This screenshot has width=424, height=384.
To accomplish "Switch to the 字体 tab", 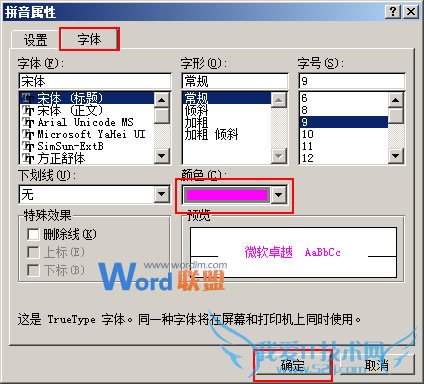I will pos(89,39).
